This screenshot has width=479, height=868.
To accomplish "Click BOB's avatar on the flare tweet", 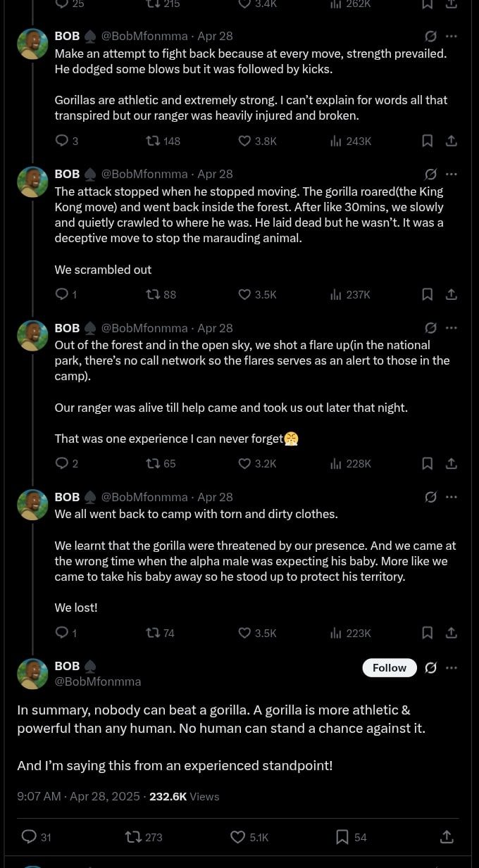I will [x=32, y=336].
